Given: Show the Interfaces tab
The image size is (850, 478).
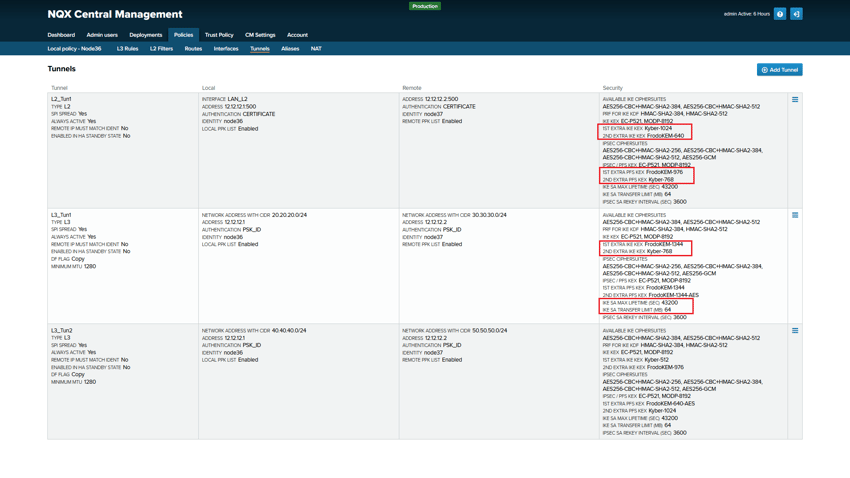Looking at the screenshot, I should 226,49.
